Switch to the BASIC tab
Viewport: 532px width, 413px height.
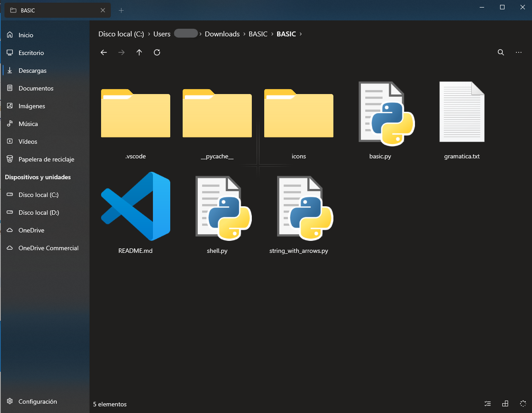[x=58, y=10]
